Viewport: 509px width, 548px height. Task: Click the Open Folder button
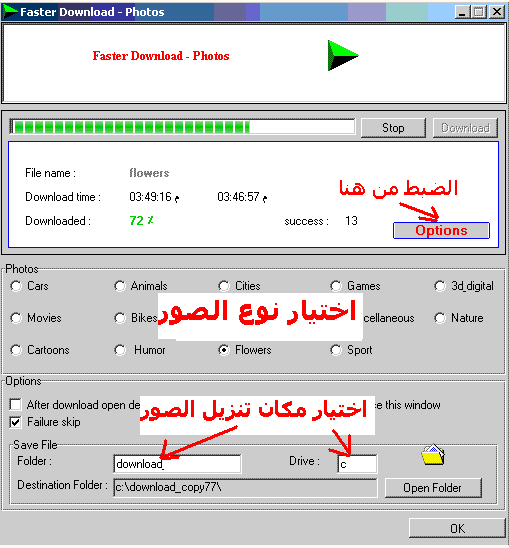433,488
